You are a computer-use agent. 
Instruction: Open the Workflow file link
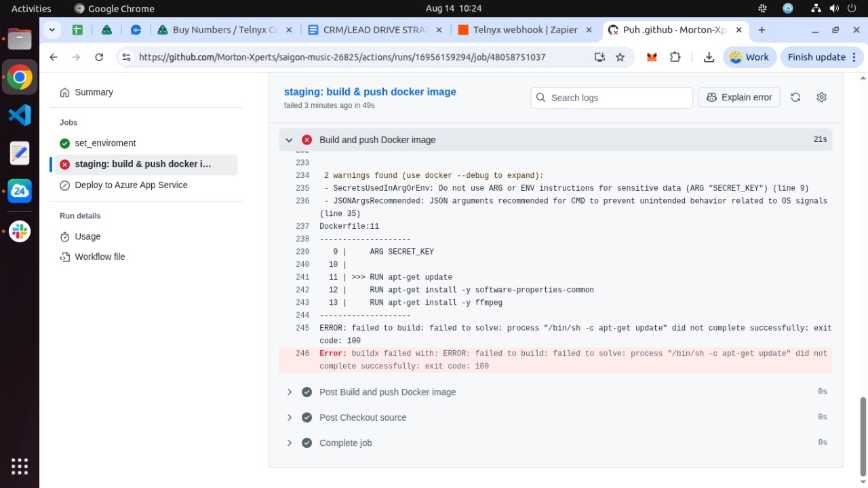click(100, 257)
